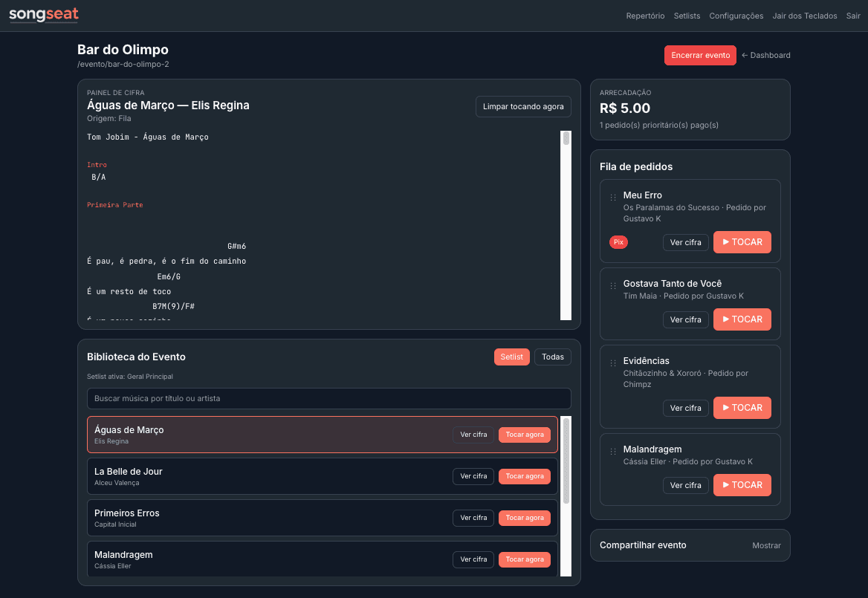Select the Setlist filter tab

tap(511, 357)
